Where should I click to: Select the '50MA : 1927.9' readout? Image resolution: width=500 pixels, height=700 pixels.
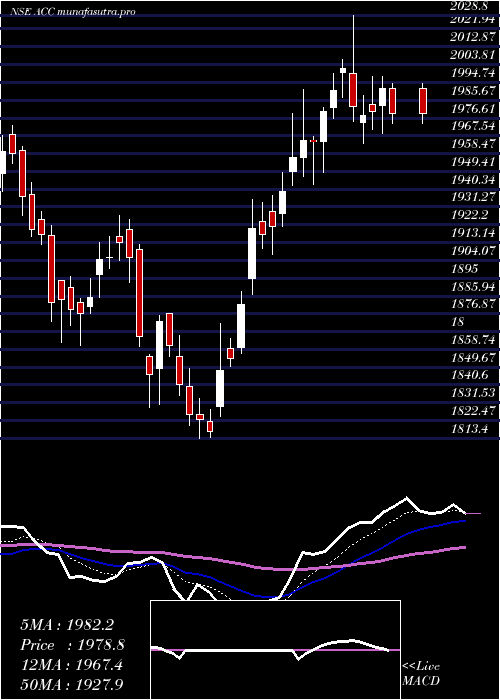click(x=72, y=684)
